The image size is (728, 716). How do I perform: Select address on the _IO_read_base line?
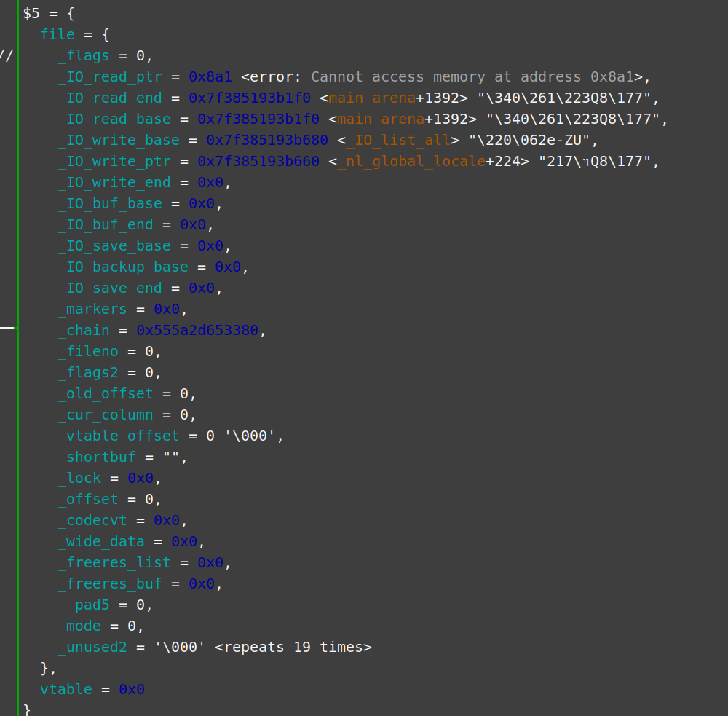pos(258,119)
